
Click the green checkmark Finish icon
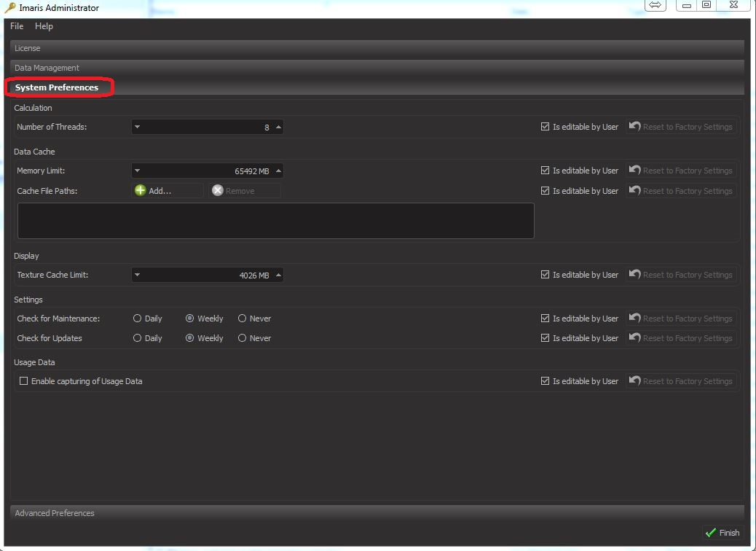(711, 533)
